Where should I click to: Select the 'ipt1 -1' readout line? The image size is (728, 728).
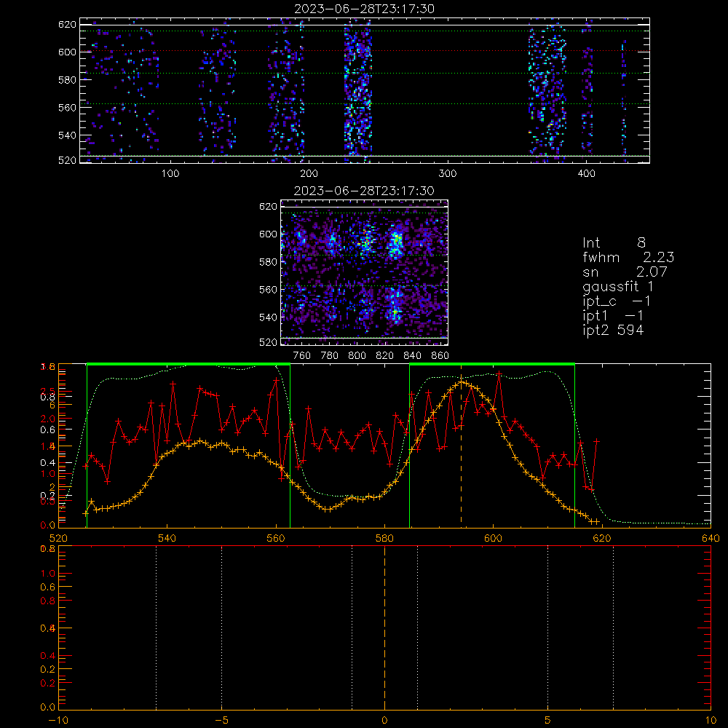point(613,316)
